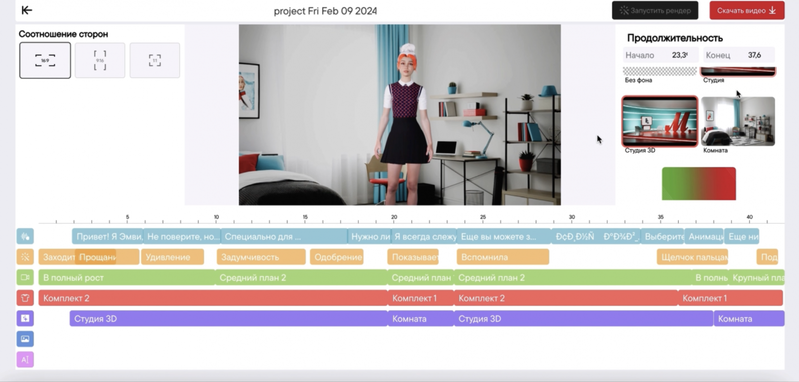Edit the Начало start time field
The image size is (799, 382).
pos(660,55)
